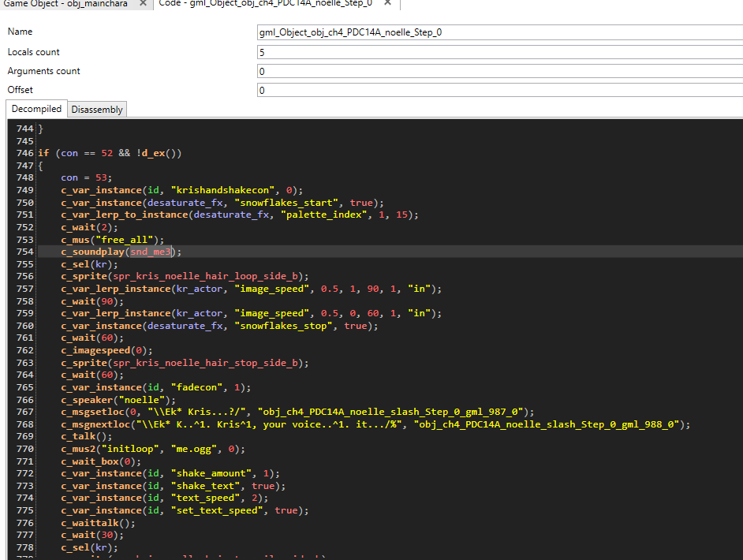Click c_wait_box call on line 771
This screenshot has width=743, height=560.
coord(101,461)
